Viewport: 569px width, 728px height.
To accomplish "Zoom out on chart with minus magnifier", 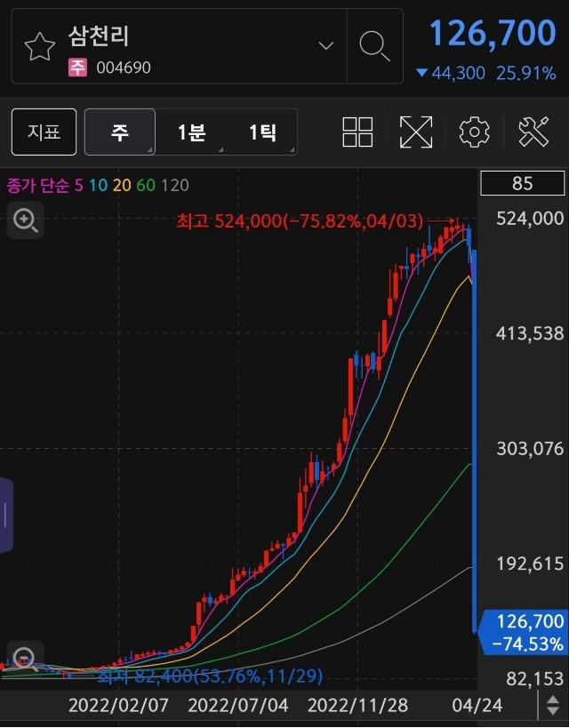I will click(24, 659).
